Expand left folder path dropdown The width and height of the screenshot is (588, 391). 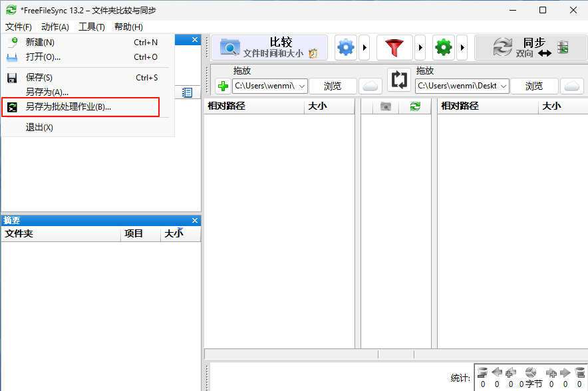pyautogui.click(x=302, y=86)
